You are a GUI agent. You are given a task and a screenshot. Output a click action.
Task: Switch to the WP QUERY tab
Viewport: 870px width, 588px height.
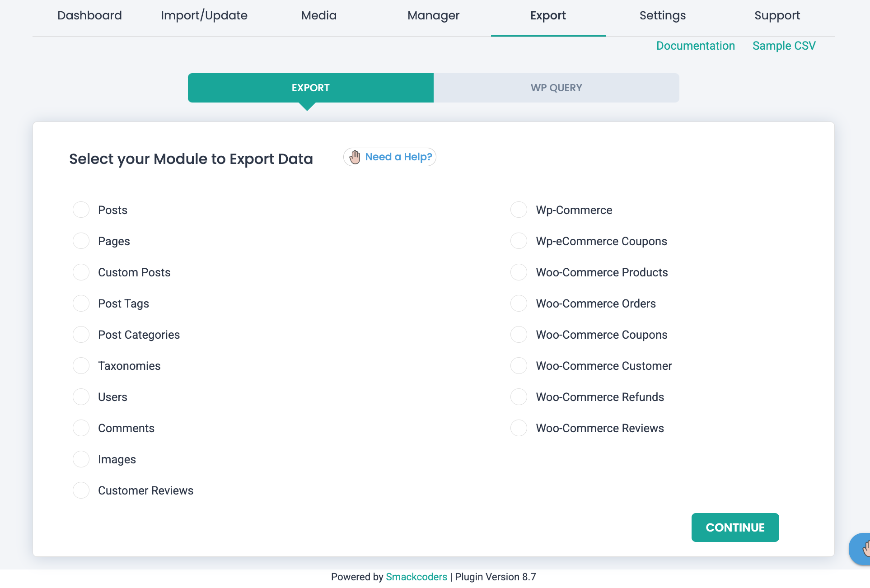[x=556, y=88]
